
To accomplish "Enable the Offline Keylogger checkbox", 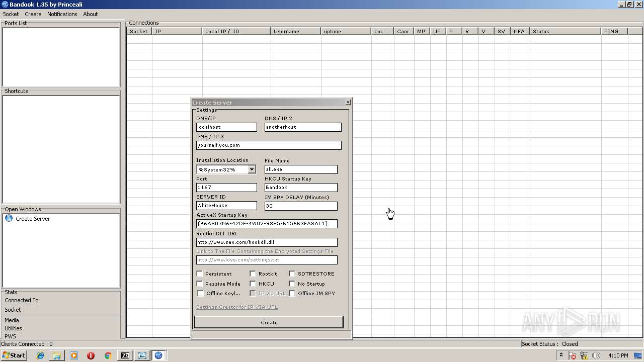I will click(200, 293).
